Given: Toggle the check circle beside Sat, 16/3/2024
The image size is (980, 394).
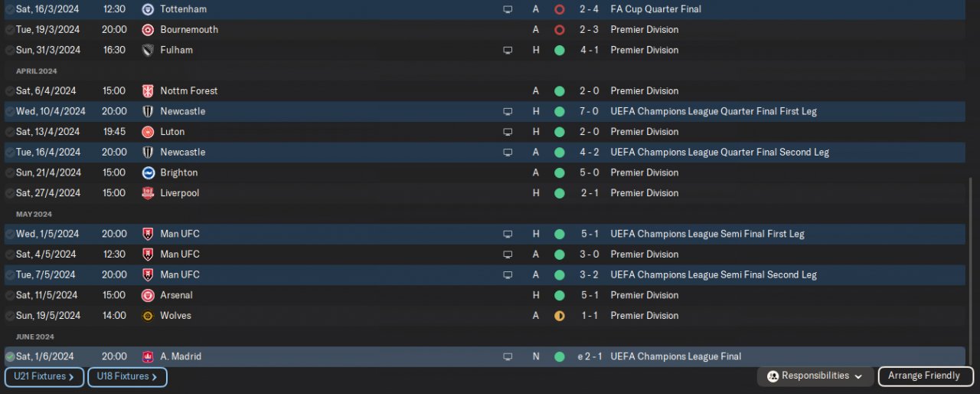Looking at the screenshot, I should coord(10,9).
